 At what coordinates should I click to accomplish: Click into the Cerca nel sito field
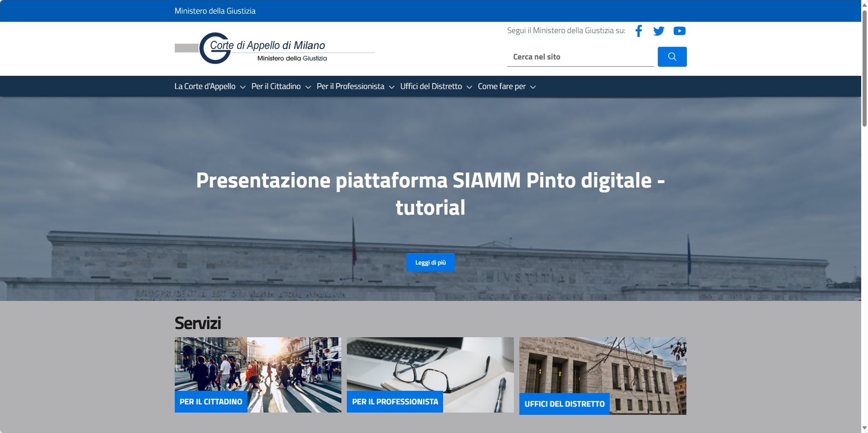(x=580, y=57)
